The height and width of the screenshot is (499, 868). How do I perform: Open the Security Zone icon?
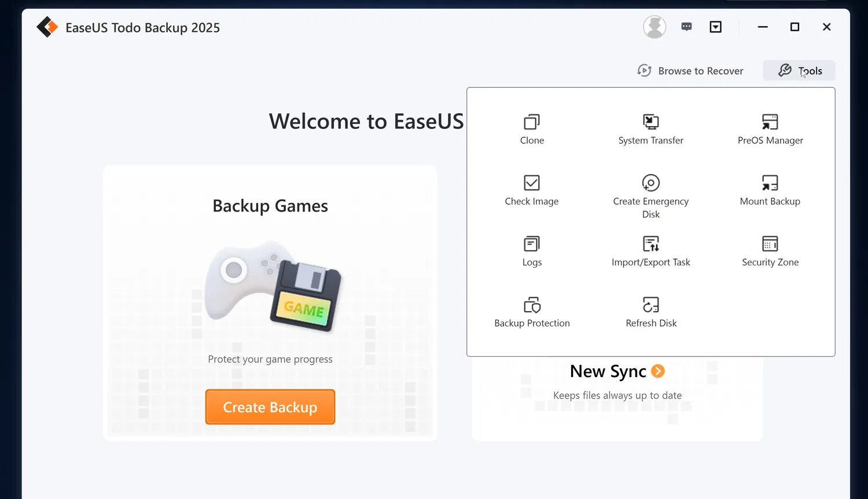pos(770,243)
